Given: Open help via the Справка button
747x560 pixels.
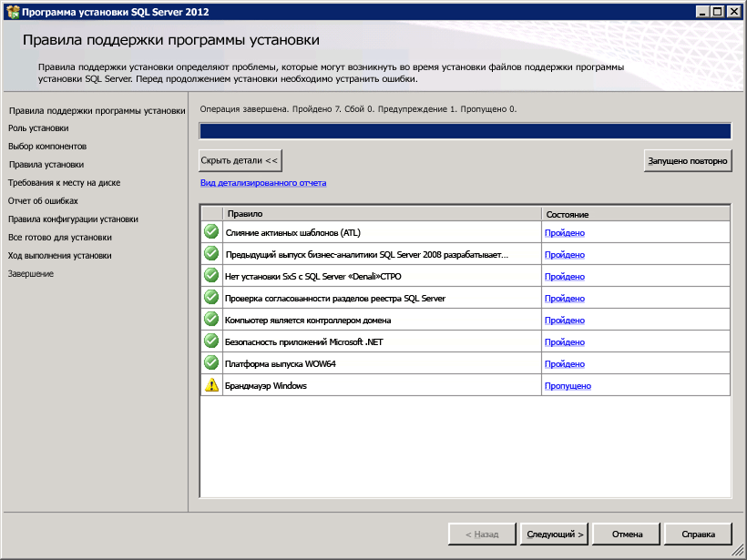Looking at the screenshot, I should coord(698,535).
